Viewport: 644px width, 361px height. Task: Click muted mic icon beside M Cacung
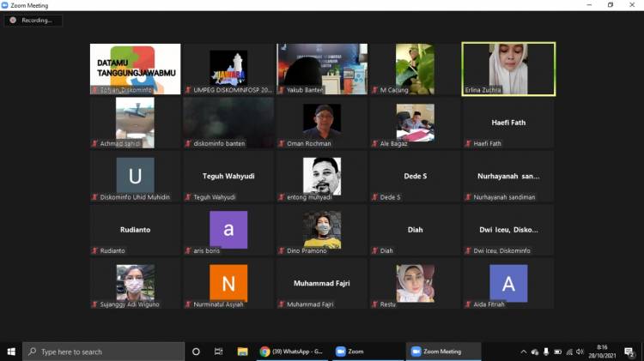(374, 90)
